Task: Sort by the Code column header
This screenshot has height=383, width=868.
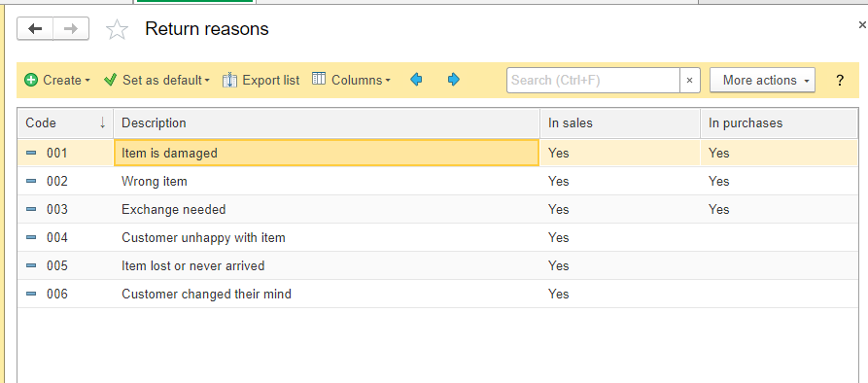Action: point(65,122)
